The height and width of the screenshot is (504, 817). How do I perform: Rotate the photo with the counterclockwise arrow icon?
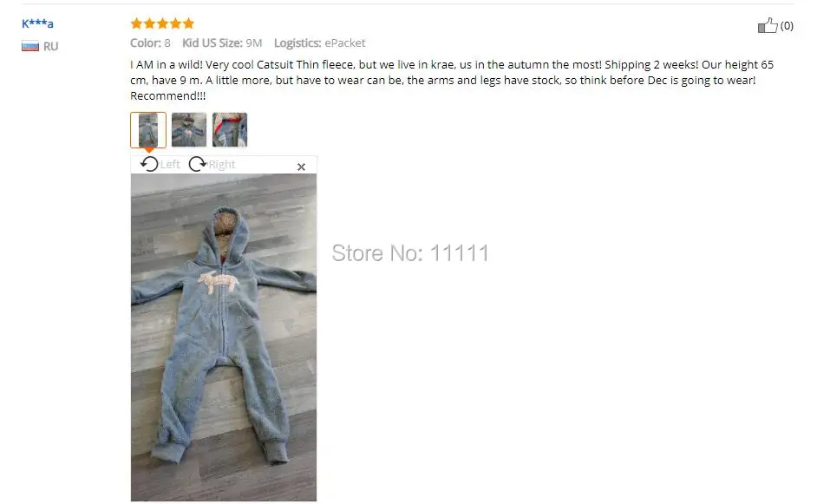[x=149, y=164]
